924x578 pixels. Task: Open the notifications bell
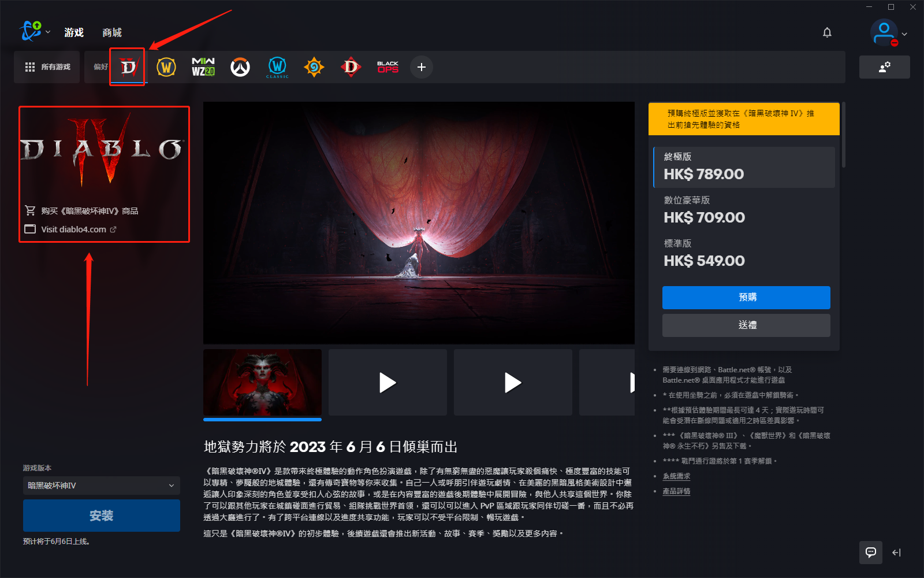(x=827, y=32)
